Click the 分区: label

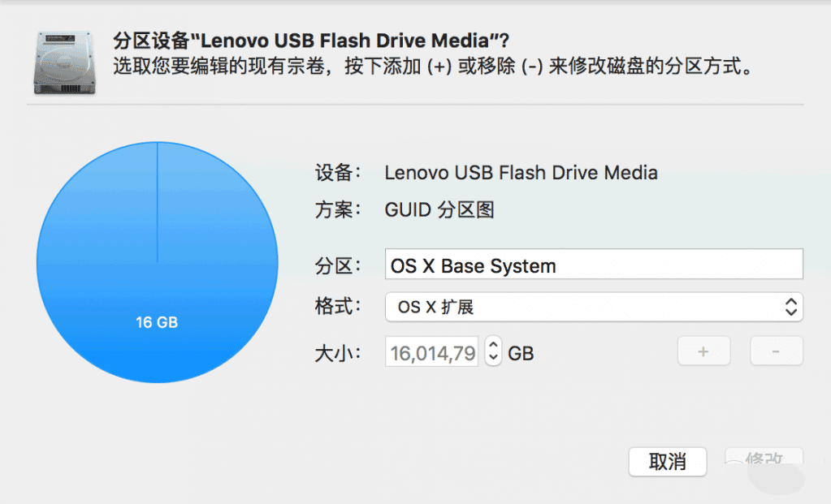pyautogui.click(x=337, y=265)
